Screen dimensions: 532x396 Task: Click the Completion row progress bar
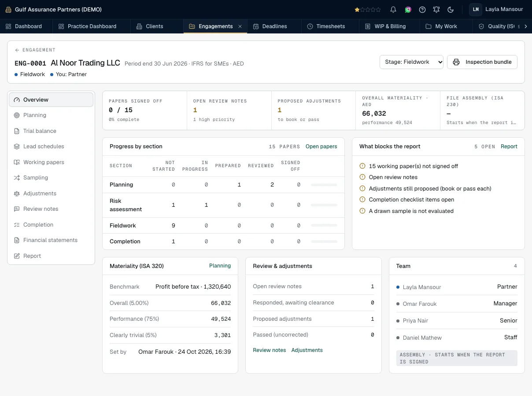[x=324, y=242]
